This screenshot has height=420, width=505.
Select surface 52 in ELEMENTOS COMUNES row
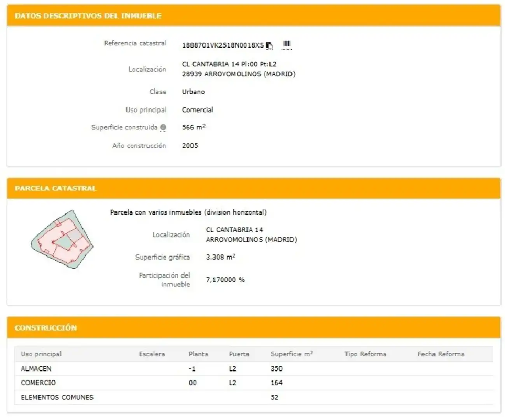tap(274, 397)
